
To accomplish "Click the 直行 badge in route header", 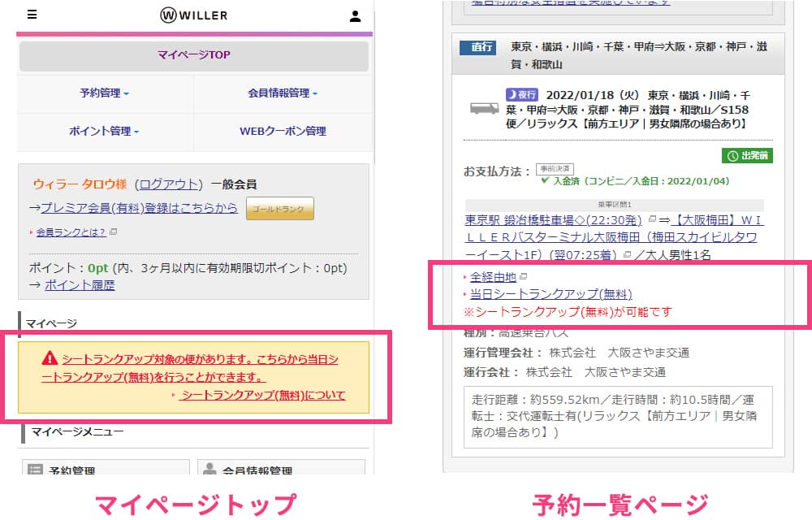I will click(x=478, y=48).
